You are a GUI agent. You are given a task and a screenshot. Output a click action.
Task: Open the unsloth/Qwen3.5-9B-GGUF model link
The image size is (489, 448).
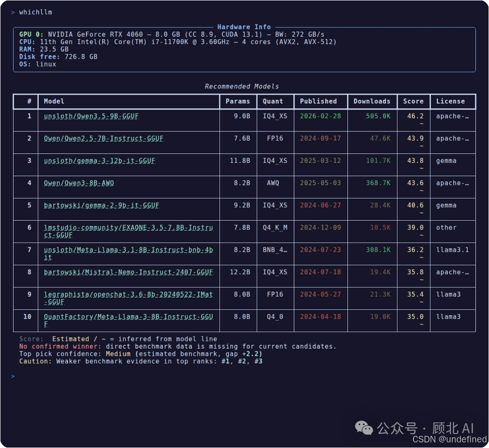click(91, 116)
